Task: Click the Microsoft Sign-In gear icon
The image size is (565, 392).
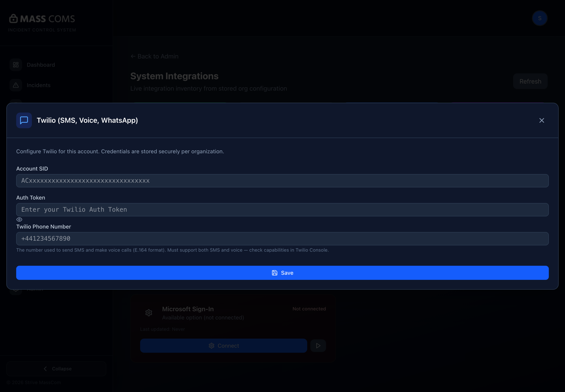Action: 149,313
